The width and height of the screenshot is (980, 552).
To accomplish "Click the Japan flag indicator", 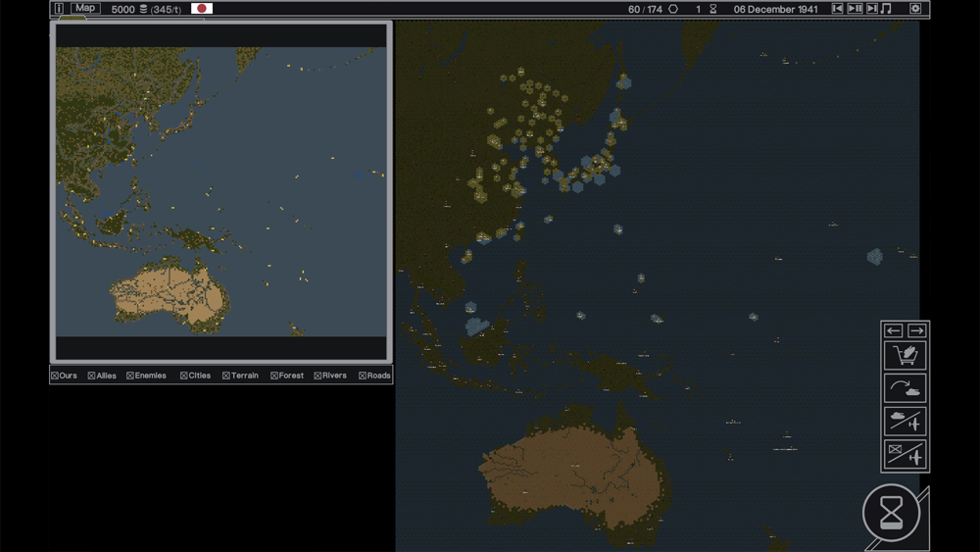I will pos(201,8).
